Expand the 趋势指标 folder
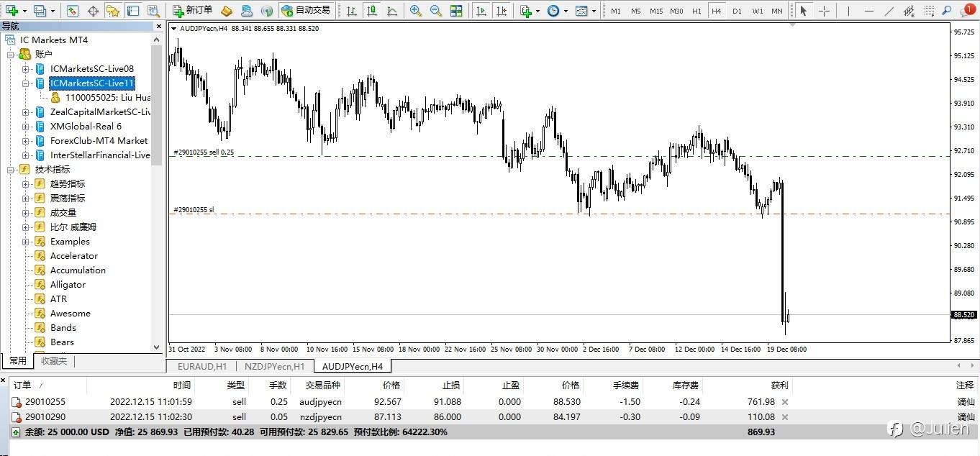 point(26,184)
